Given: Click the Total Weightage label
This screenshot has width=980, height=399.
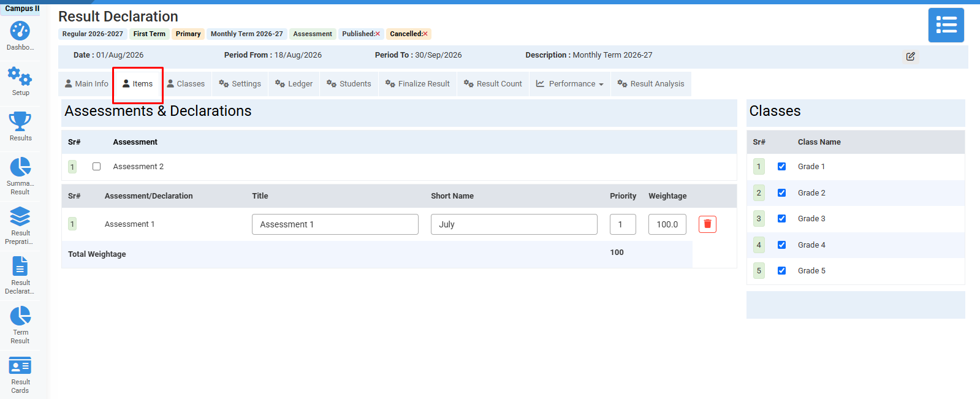Looking at the screenshot, I should pos(97,254).
